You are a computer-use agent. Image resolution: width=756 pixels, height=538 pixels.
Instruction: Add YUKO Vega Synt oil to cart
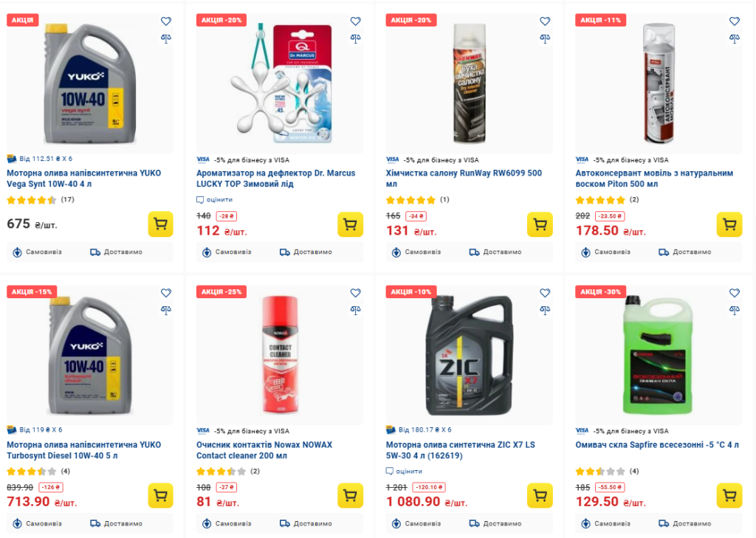pyautogui.click(x=160, y=224)
